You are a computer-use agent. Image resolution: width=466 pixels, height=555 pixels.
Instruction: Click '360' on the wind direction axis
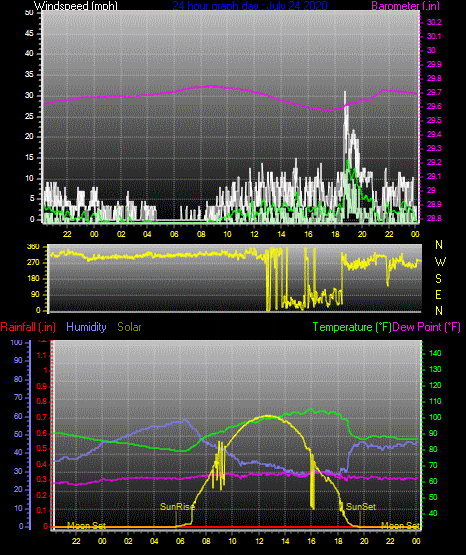coord(33,247)
